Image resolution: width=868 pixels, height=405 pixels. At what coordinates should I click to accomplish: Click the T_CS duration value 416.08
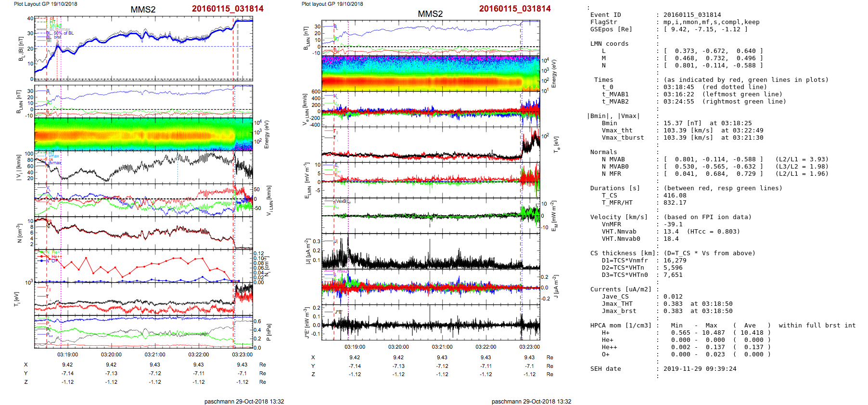pyautogui.click(x=675, y=196)
